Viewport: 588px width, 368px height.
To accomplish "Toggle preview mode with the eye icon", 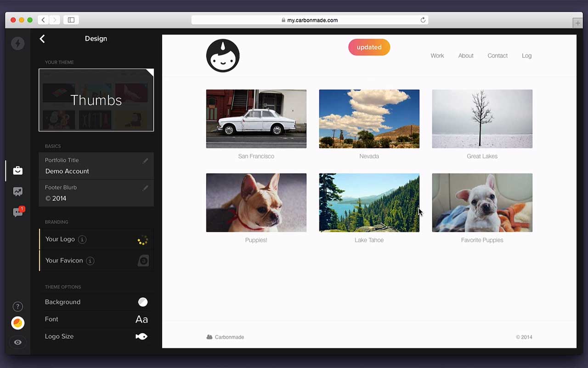I will point(17,342).
